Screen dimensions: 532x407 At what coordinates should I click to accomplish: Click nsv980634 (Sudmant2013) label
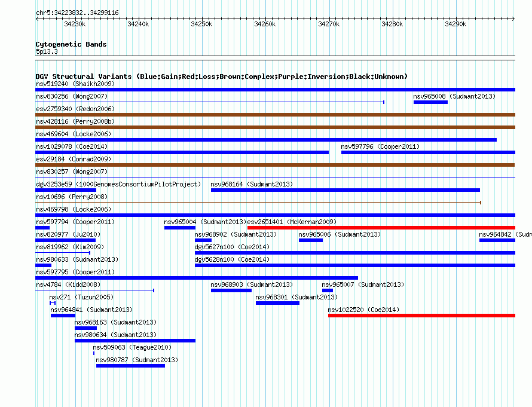(115, 335)
